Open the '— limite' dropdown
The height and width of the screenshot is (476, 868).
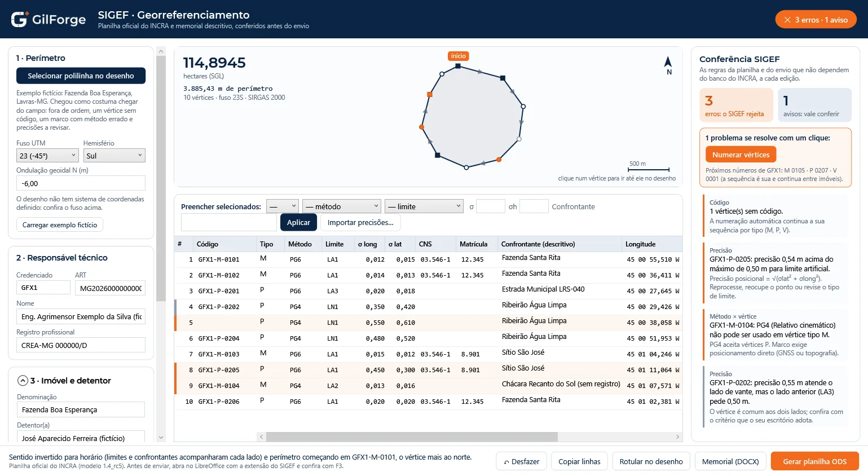(424, 206)
